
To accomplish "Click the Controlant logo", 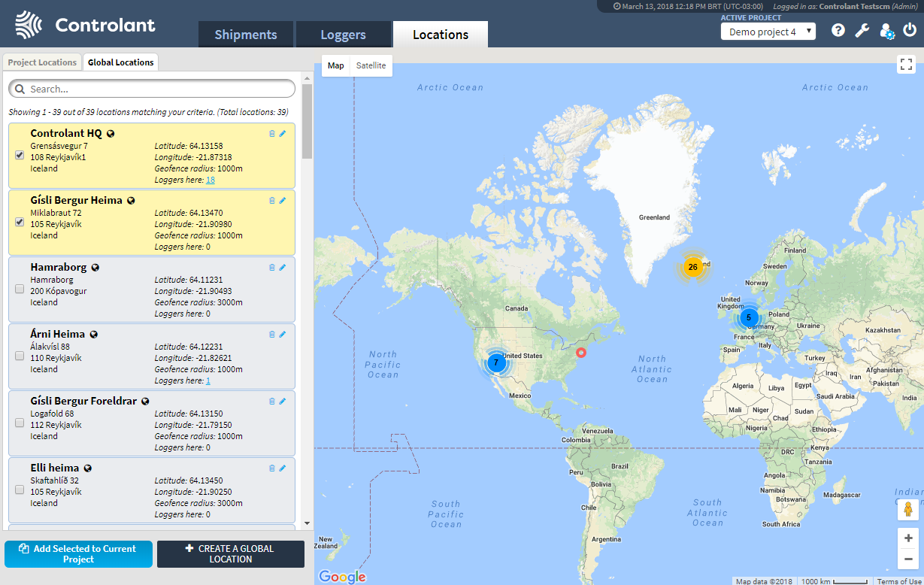I will 85,25.
